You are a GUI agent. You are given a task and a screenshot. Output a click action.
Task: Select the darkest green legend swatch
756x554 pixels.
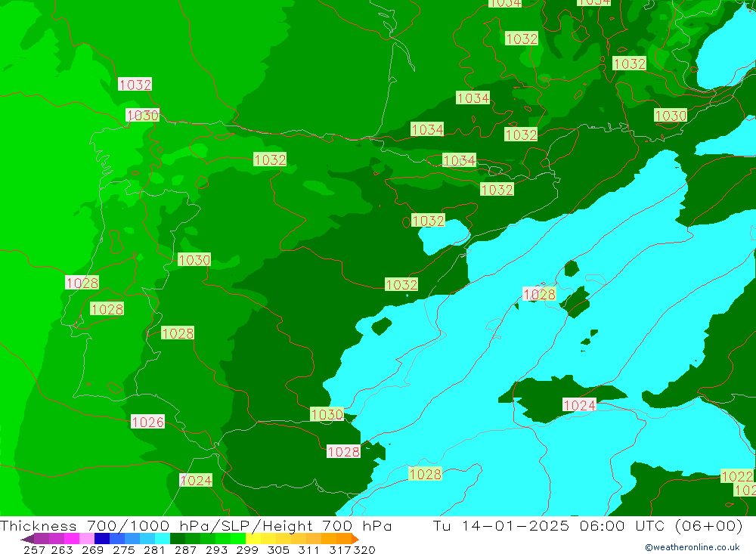click(x=178, y=539)
